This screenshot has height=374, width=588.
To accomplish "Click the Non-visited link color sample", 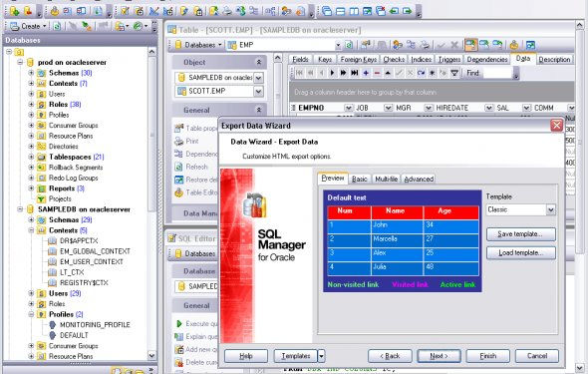I will click(x=353, y=284).
